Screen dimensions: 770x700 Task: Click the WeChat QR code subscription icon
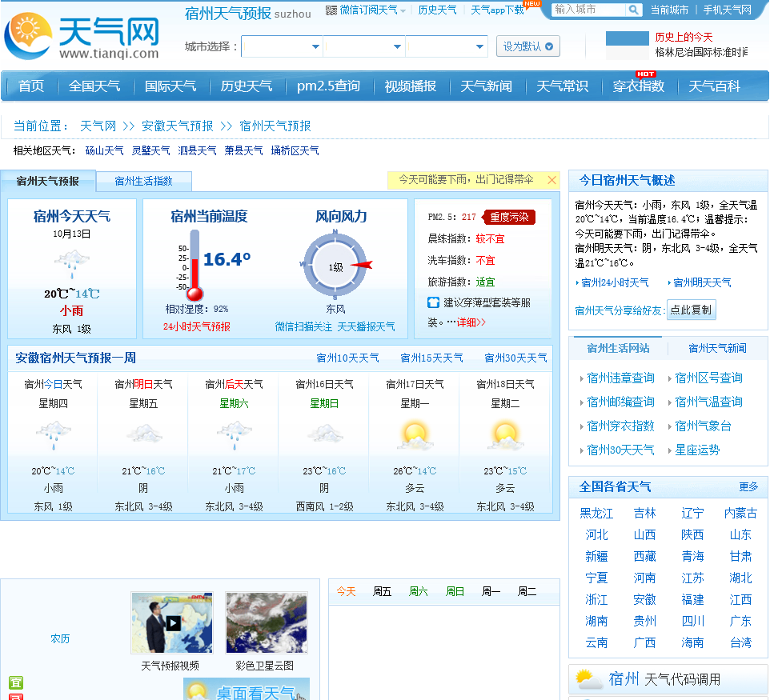(x=331, y=10)
